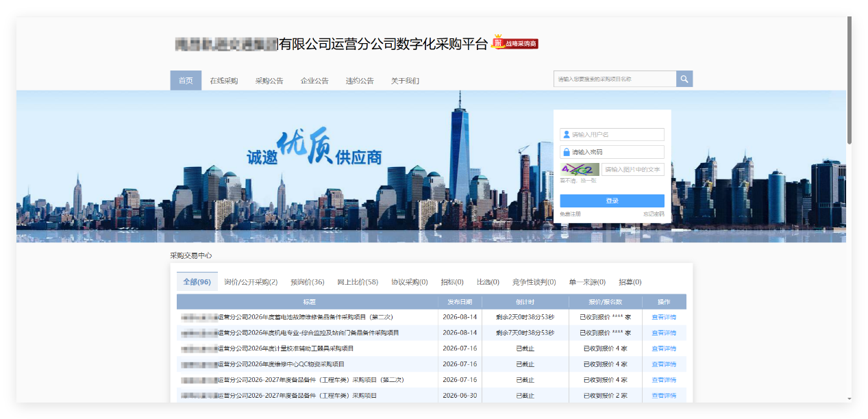Open the 企业公告 menu item
The width and height of the screenshot is (868, 419).
tap(314, 80)
